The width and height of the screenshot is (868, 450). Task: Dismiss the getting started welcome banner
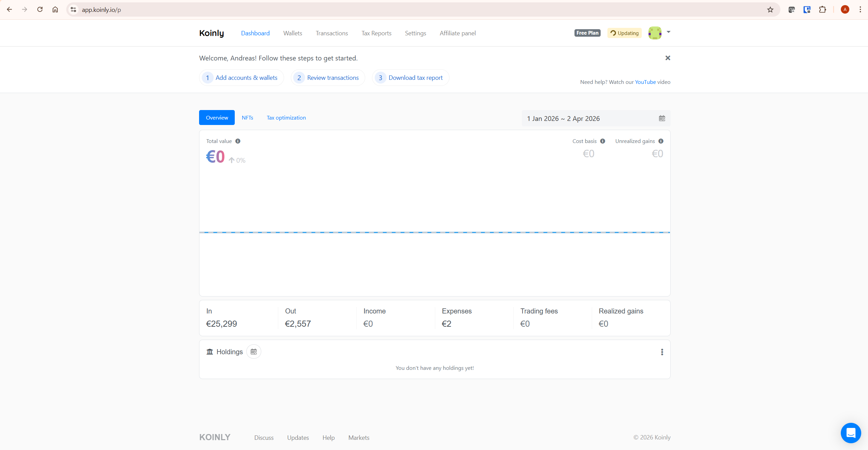[x=668, y=58]
